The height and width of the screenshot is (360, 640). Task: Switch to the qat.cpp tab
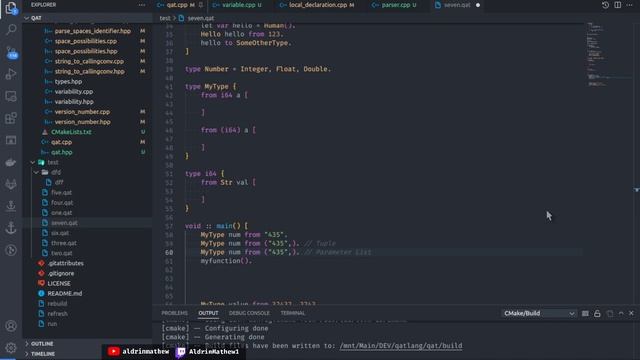pos(177,5)
